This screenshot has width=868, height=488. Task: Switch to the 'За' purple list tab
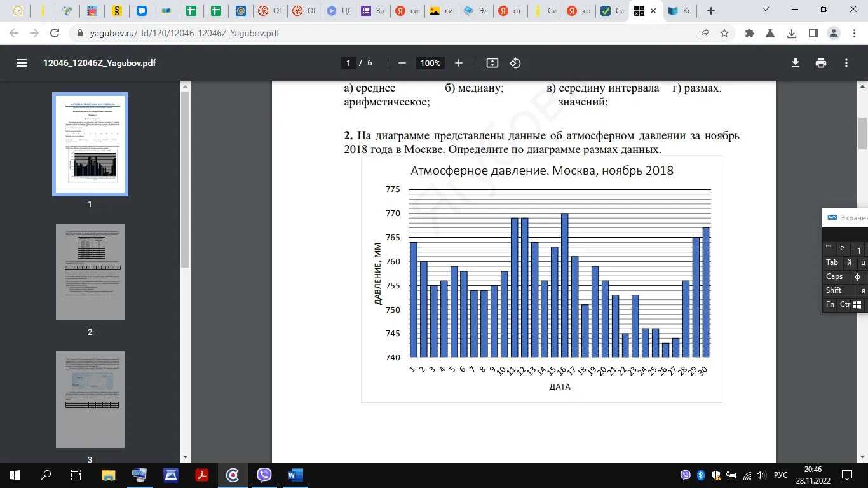click(x=372, y=11)
